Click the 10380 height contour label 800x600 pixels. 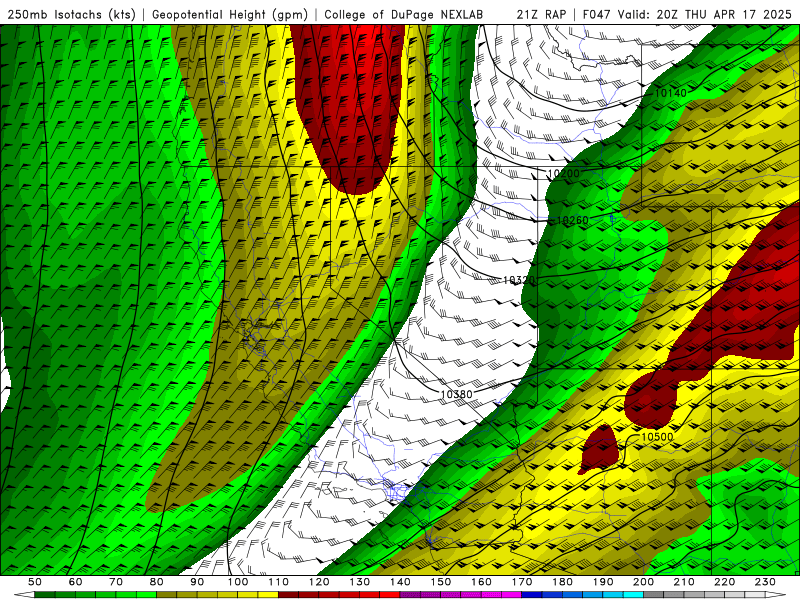click(456, 394)
